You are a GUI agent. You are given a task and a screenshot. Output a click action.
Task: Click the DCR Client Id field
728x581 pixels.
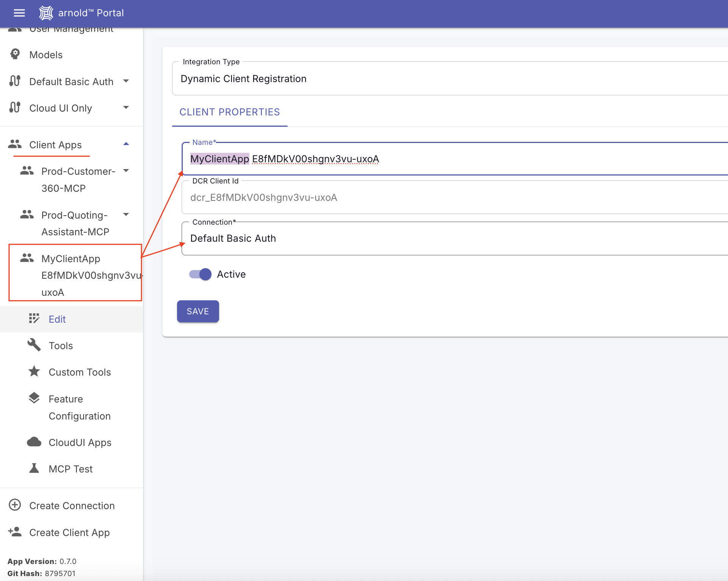[454, 197]
